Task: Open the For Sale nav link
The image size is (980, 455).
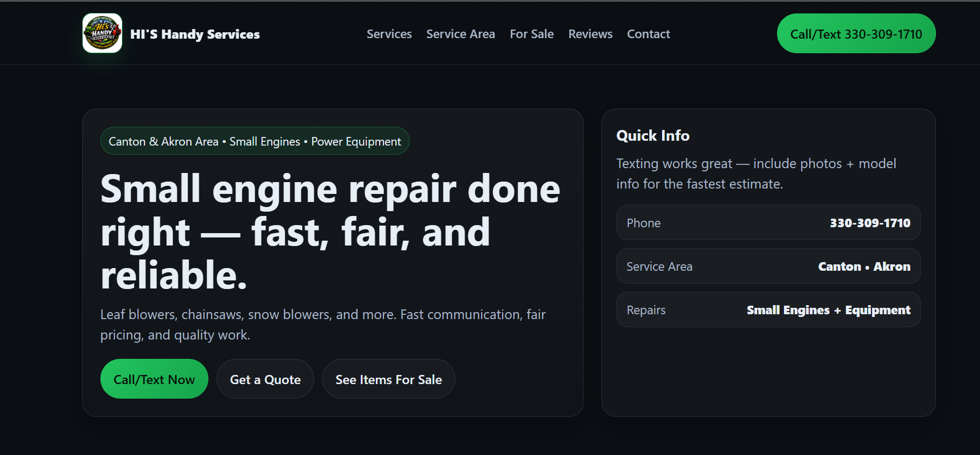Action: [x=532, y=34]
